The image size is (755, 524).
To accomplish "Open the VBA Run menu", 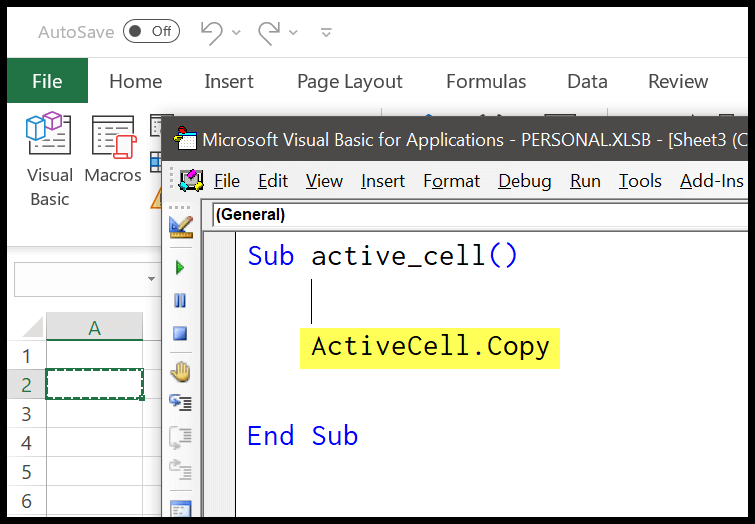I will point(585,181).
